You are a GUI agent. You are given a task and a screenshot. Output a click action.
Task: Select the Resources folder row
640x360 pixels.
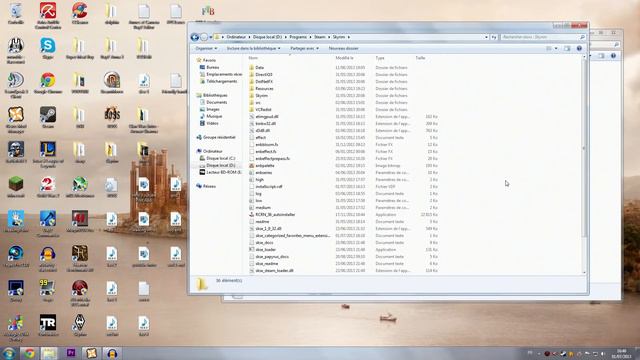(x=343, y=88)
